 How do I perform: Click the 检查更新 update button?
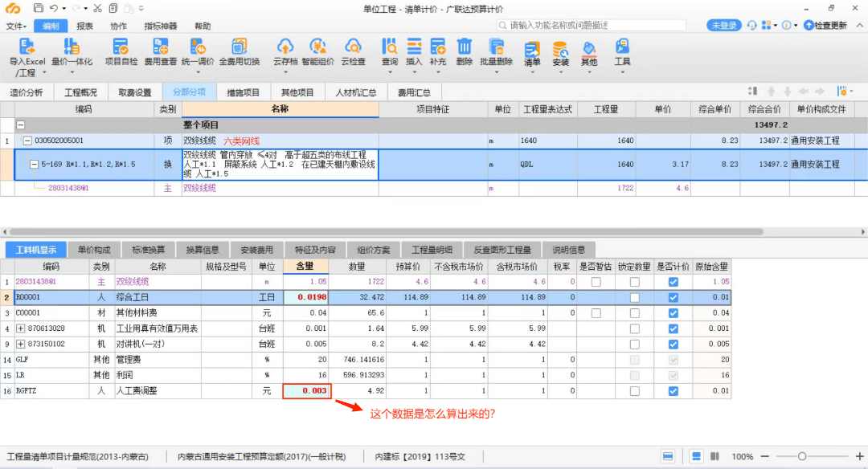[x=825, y=26]
